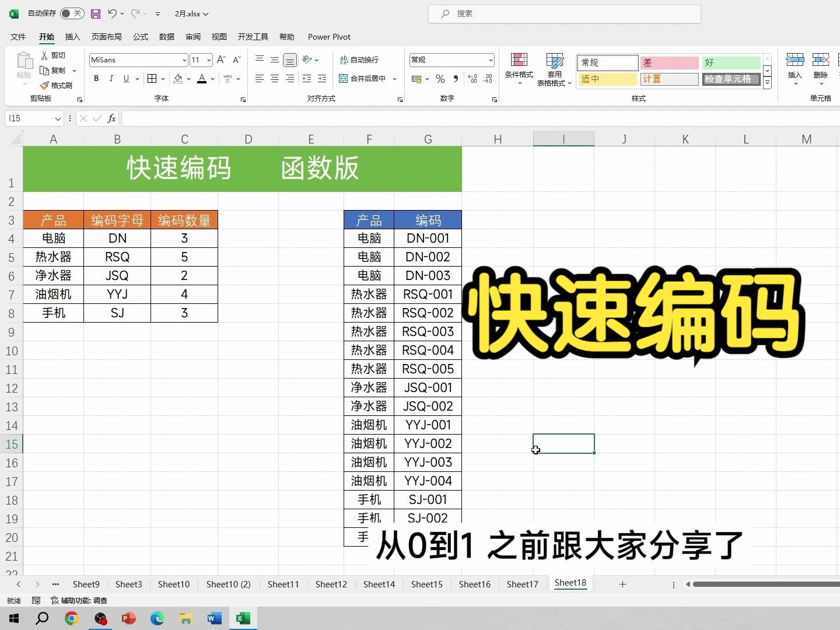
Task: Expand the cell styles gallery
Action: tap(768, 84)
